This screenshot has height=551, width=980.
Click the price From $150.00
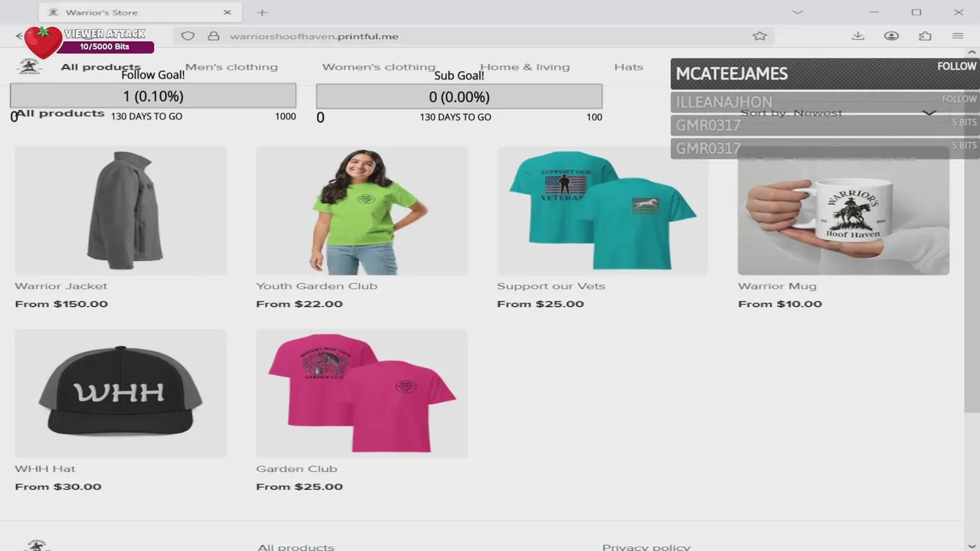click(x=61, y=304)
